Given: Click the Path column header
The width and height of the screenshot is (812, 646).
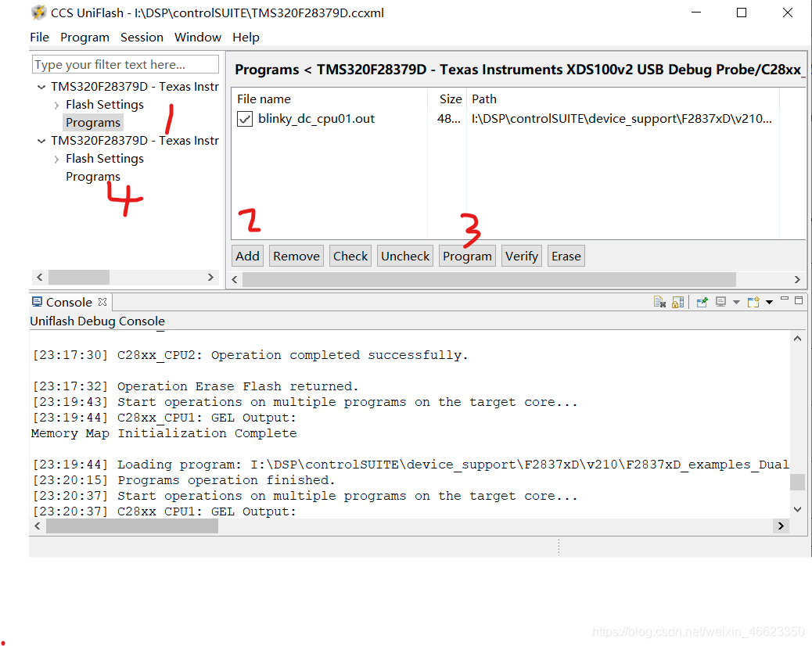Looking at the screenshot, I should 623,99.
